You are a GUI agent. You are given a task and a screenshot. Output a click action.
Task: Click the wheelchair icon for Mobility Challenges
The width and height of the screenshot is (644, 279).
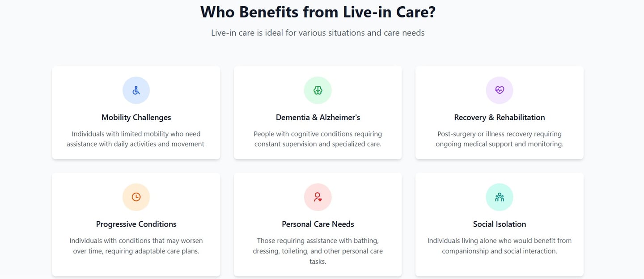click(x=136, y=90)
